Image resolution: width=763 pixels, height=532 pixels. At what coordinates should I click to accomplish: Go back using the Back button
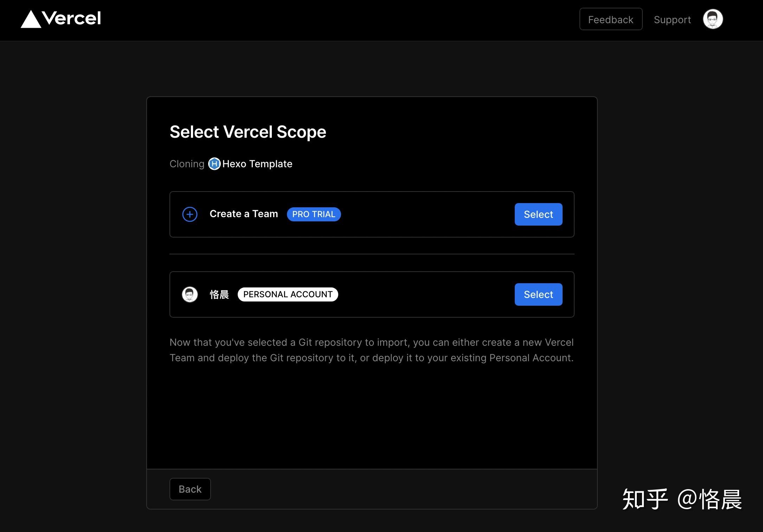pos(190,489)
